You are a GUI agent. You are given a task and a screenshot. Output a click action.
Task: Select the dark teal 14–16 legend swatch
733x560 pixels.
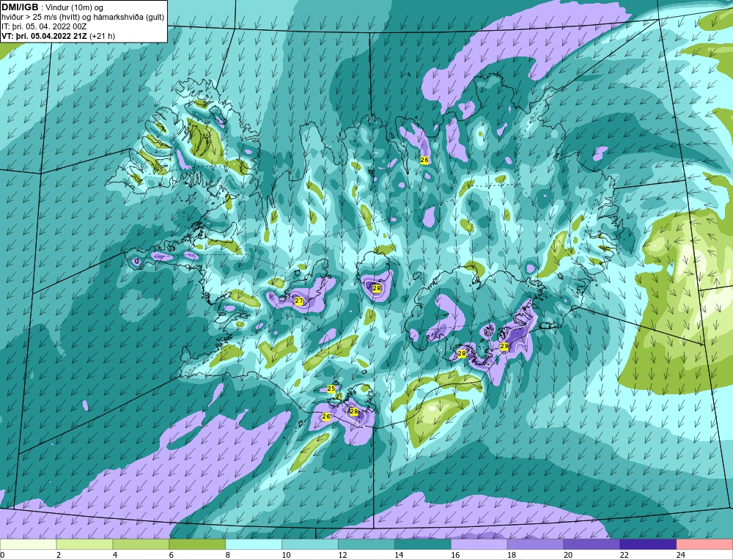tap(423, 545)
